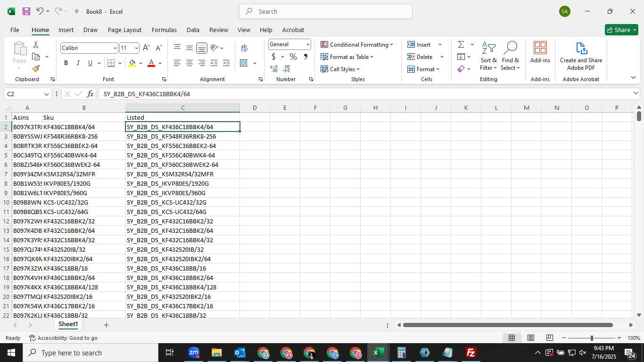Add a new sheet with plus button
The height and width of the screenshot is (362, 644).
coord(106,325)
